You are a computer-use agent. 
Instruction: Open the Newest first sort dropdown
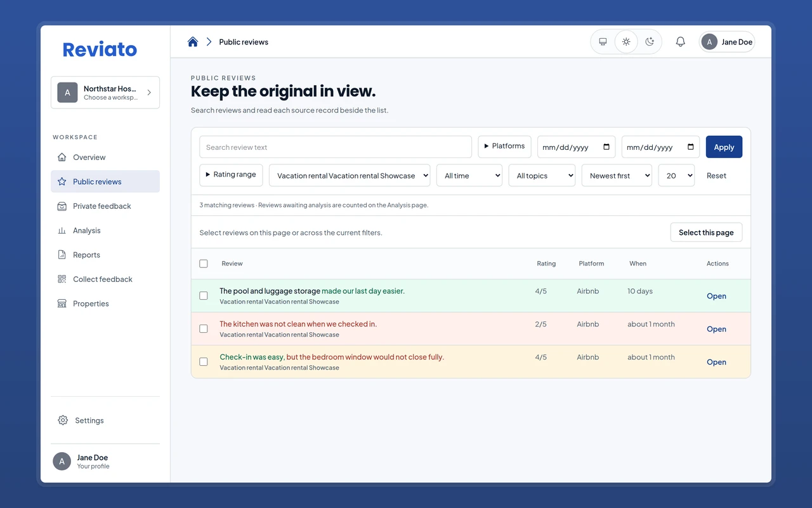pos(617,176)
